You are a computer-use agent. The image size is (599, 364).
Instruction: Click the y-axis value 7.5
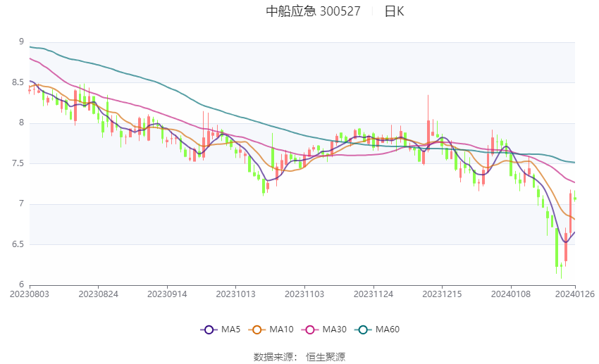18,163
